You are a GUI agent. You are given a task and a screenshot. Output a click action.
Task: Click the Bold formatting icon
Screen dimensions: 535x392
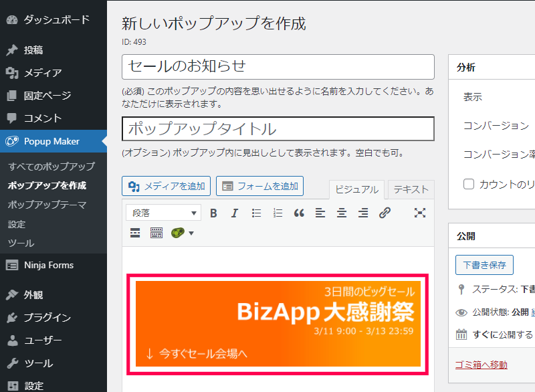[x=213, y=213]
